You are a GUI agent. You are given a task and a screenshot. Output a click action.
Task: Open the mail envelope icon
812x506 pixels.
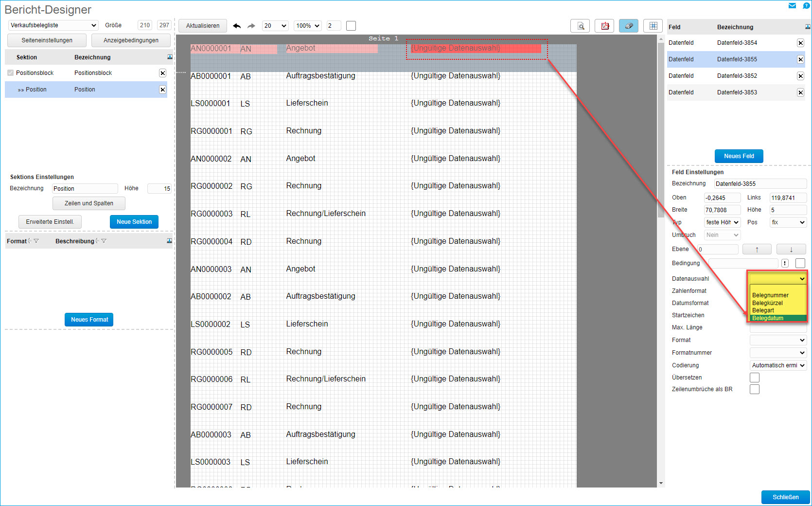tap(792, 6)
